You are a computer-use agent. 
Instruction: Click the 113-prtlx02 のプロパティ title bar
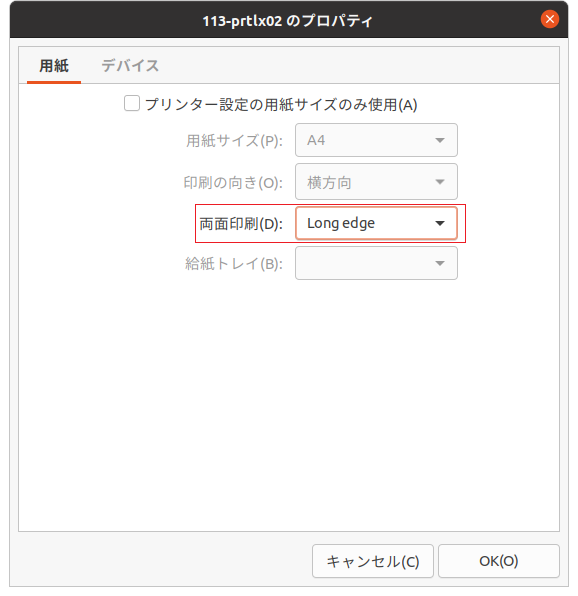click(288, 21)
